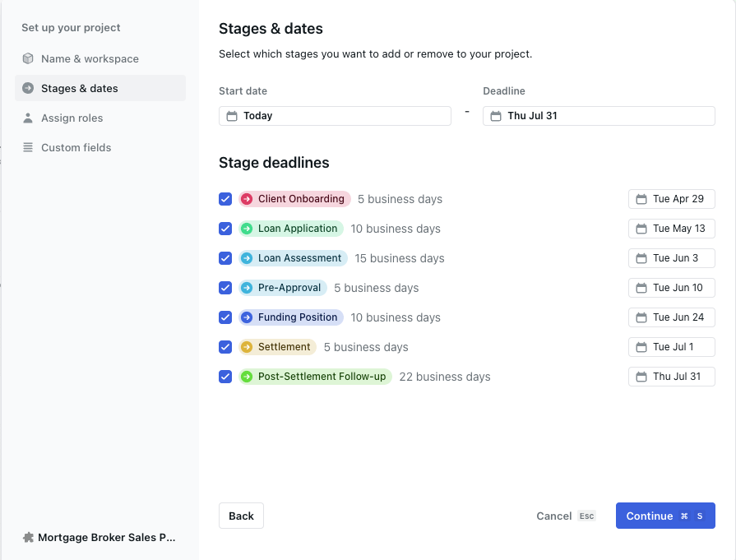Click the green Loan Application stage arrow icon
Viewport: 736px width, 560px height.
tap(247, 229)
